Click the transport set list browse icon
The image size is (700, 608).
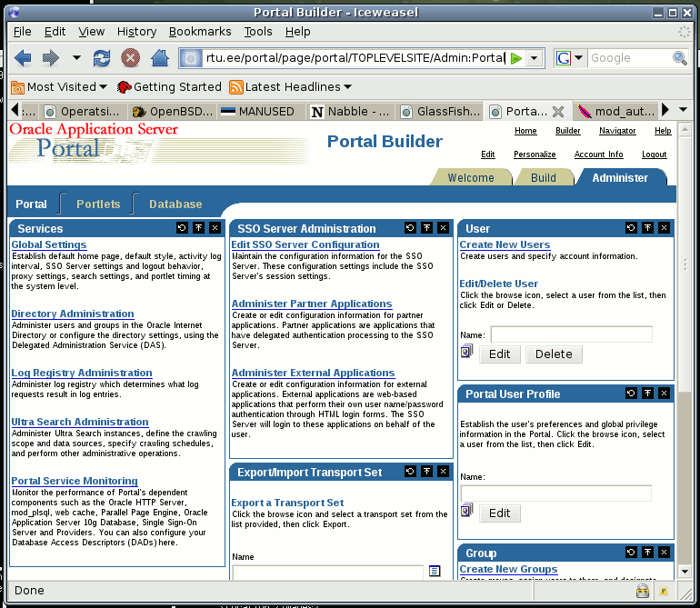point(435,571)
